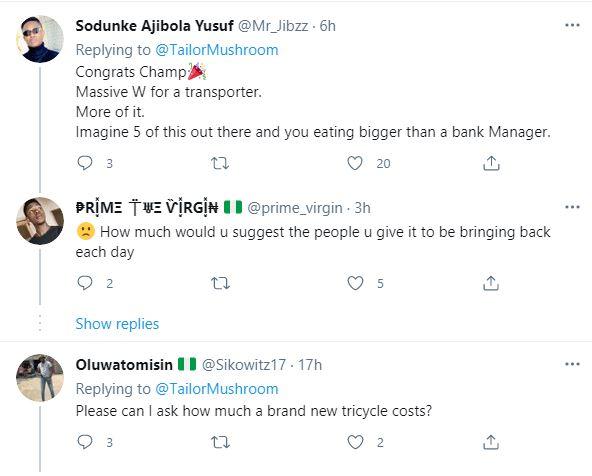Open more options for prime_virgin tweet
592x476 pixels.
(572, 207)
